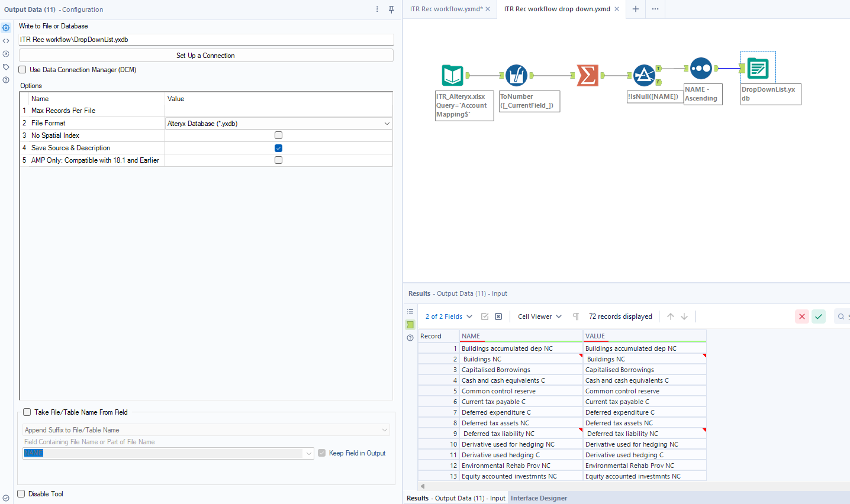Image resolution: width=850 pixels, height=504 pixels.
Task: Open the data paragraph marks toggle in Results
Action: (x=575, y=316)
